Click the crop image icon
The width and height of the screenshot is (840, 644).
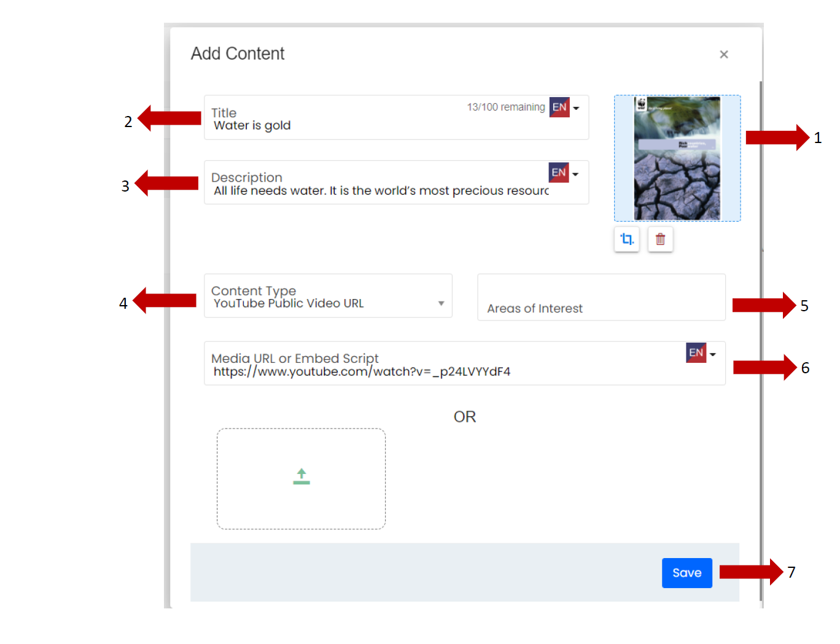click(x=626, y=239)
